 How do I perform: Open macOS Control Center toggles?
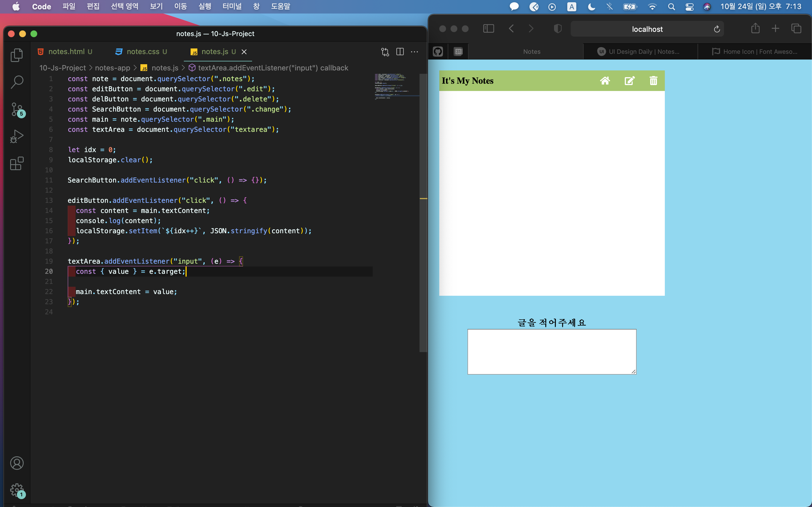pyautogui.click(x=689, y=7)
